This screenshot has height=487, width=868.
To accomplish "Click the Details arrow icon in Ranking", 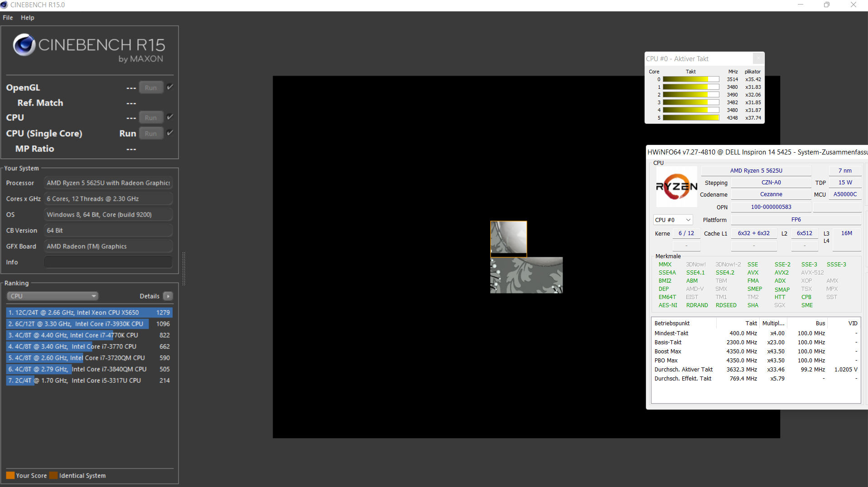I will [168, 296].
